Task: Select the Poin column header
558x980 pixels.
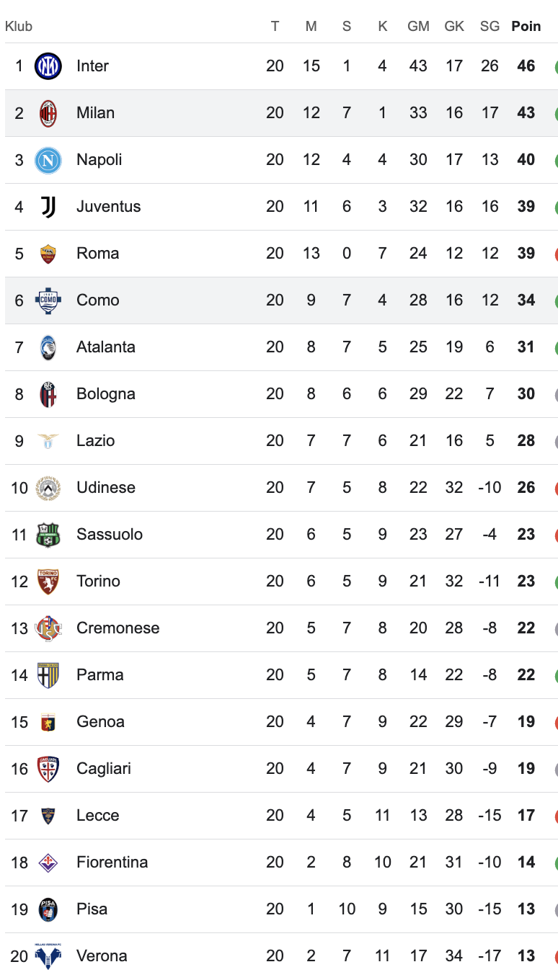Action: pyautogui.click(x=526, y=27)
